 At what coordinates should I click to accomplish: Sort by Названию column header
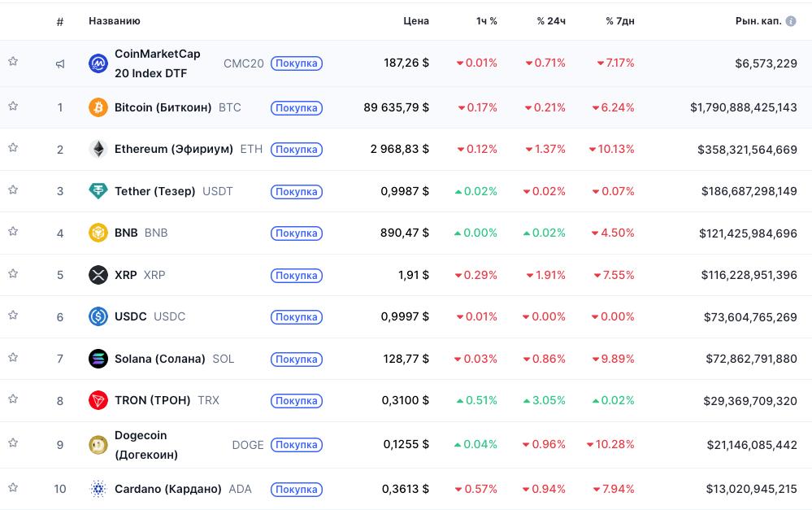(114, 21)
